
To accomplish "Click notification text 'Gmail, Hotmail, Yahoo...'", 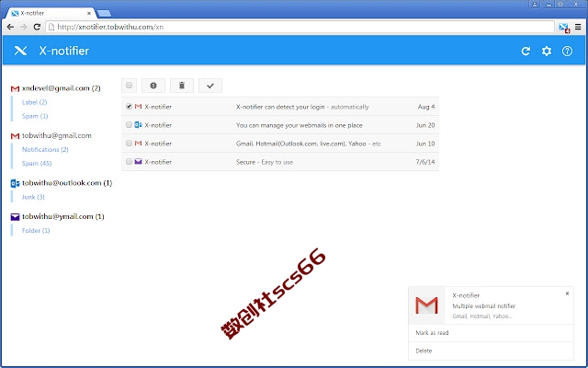I will click(481, 316).
